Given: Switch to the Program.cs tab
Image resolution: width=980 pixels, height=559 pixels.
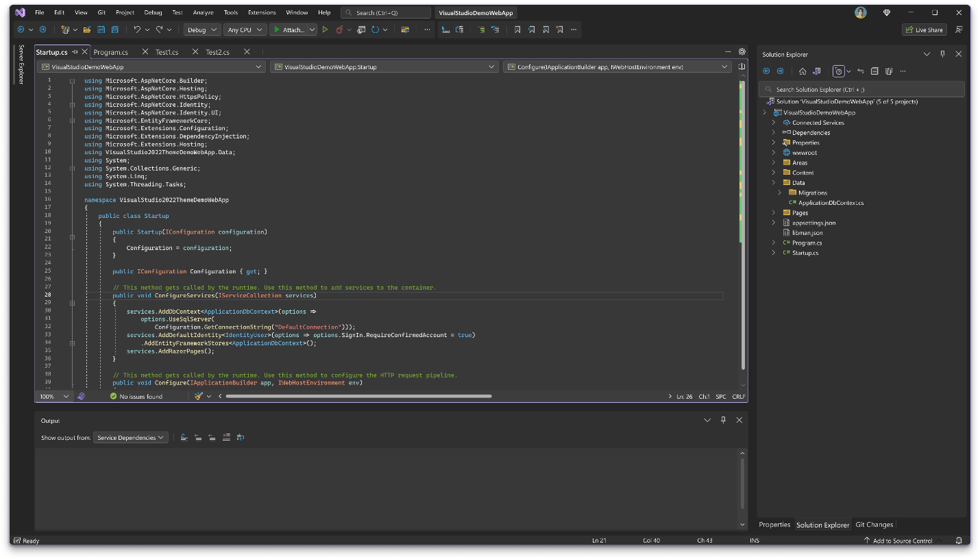Looking at the screenshot, I should (110, 52).
